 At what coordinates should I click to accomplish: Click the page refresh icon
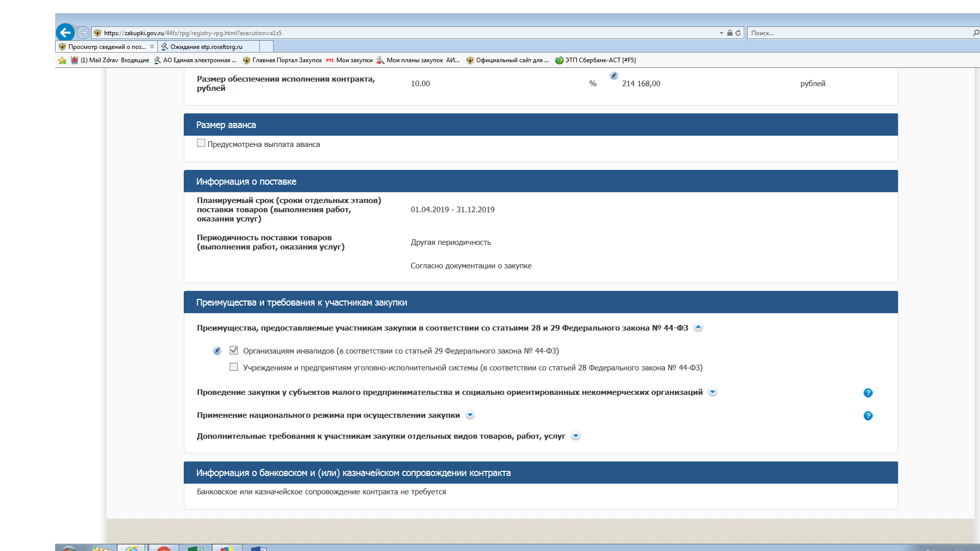[738, 33]
